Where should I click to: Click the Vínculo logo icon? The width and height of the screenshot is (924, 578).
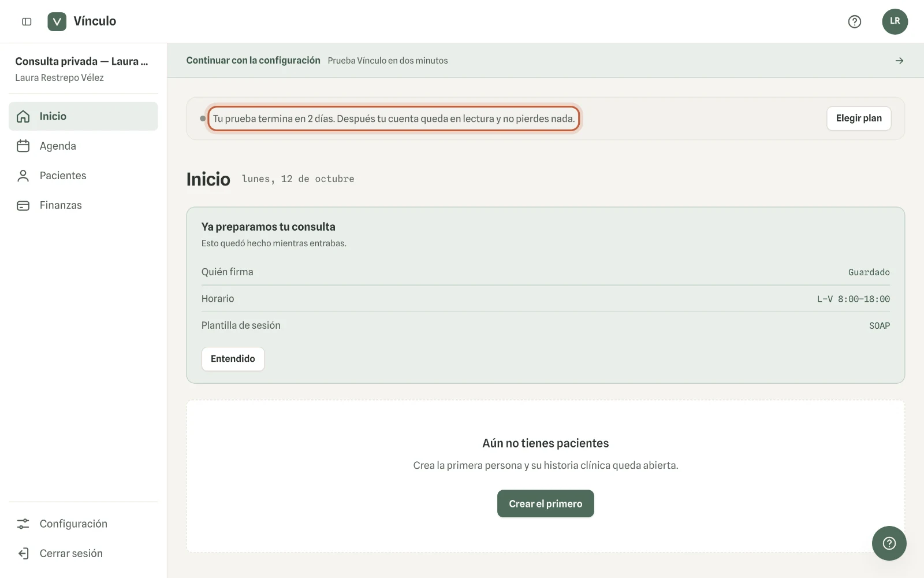pyautogui.click(x=57, y=21)
